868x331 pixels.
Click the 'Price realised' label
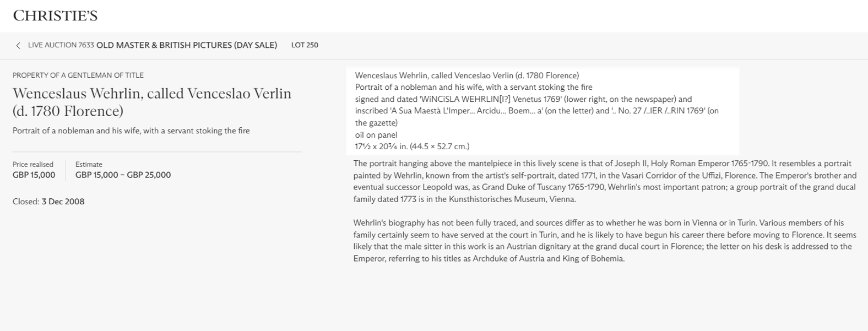(33, 164)
